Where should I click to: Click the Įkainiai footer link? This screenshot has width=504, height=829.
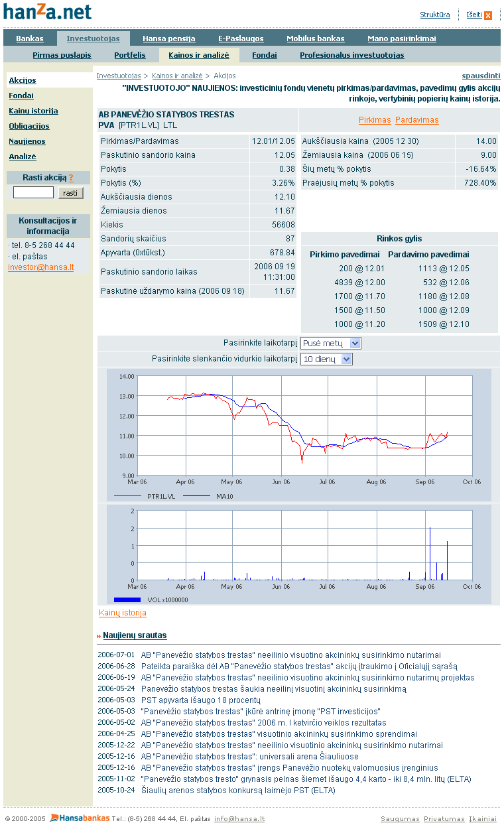(483, 818)
